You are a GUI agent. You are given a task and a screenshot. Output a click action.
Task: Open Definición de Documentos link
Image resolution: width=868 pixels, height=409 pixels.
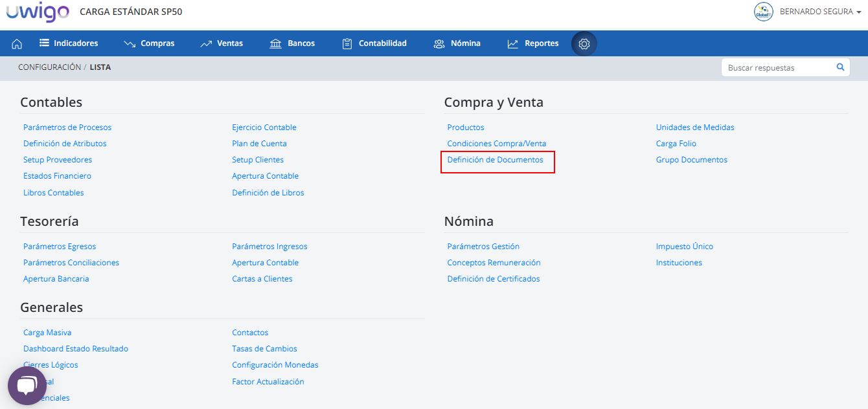coord(495,160)
